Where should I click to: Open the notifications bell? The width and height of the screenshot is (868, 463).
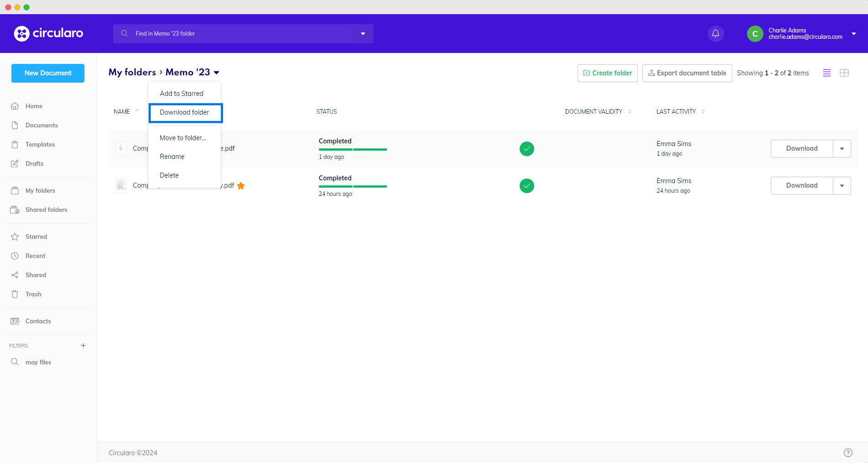[x=715, y=33]
